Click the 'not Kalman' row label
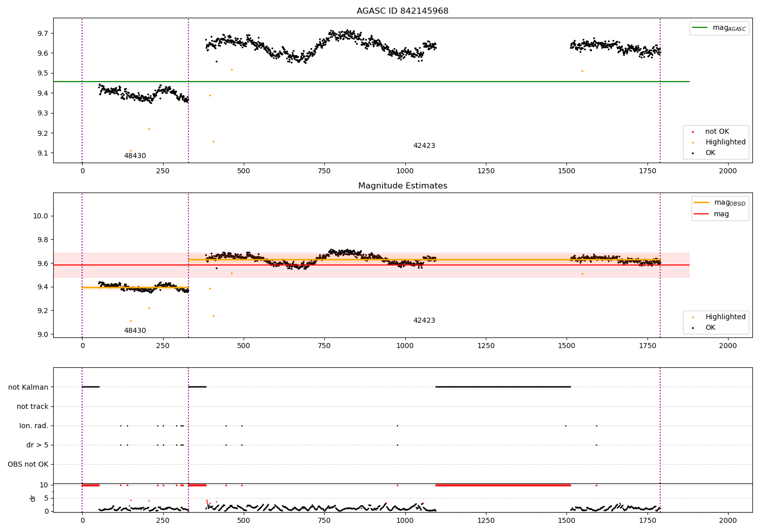Screen dimensions: 760x532 click(28, 388)
